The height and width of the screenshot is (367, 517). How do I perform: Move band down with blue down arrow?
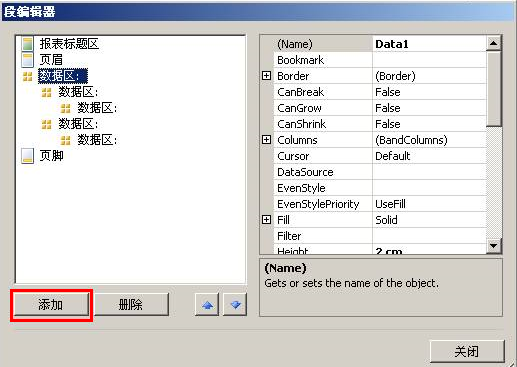[235, 304]
